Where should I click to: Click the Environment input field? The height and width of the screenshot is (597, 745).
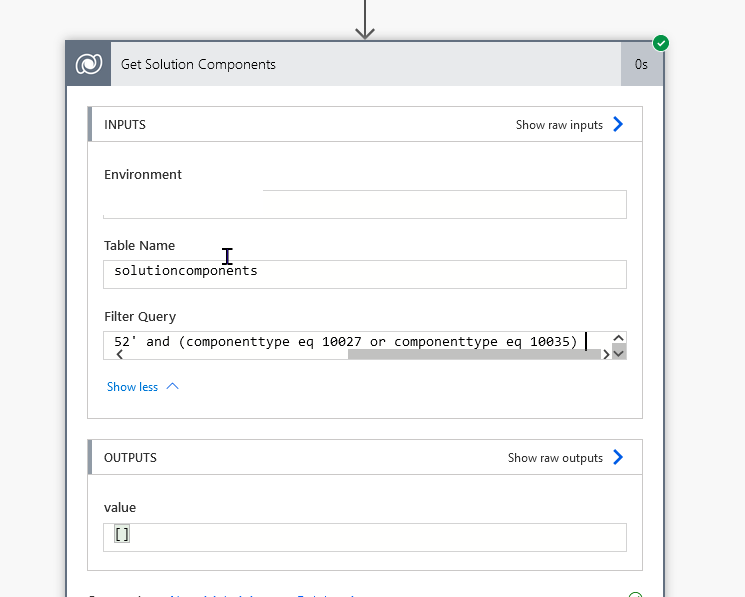click(365, 204)
